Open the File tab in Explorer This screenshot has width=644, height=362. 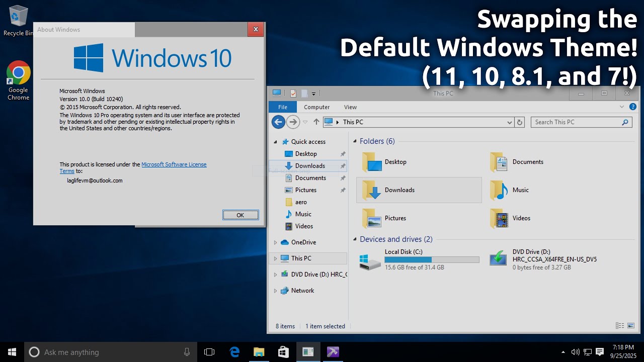click(283, 107)
